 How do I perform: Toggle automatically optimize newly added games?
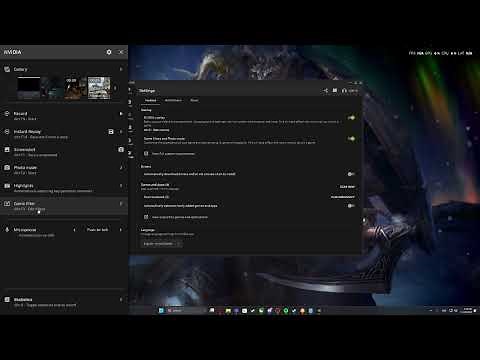[x=351, y=206]
